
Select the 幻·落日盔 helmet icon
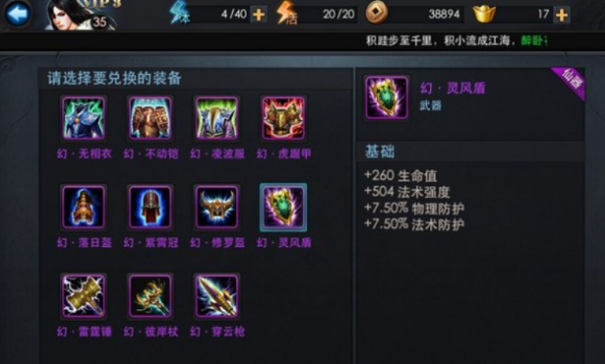(84, 208)
